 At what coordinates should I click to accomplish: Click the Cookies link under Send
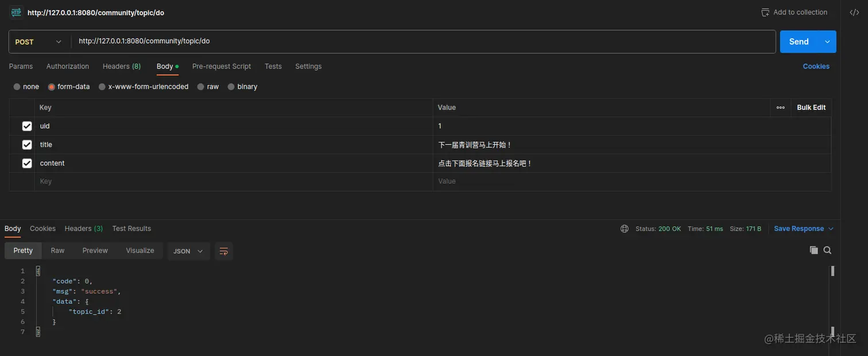(x=816, y=66)
